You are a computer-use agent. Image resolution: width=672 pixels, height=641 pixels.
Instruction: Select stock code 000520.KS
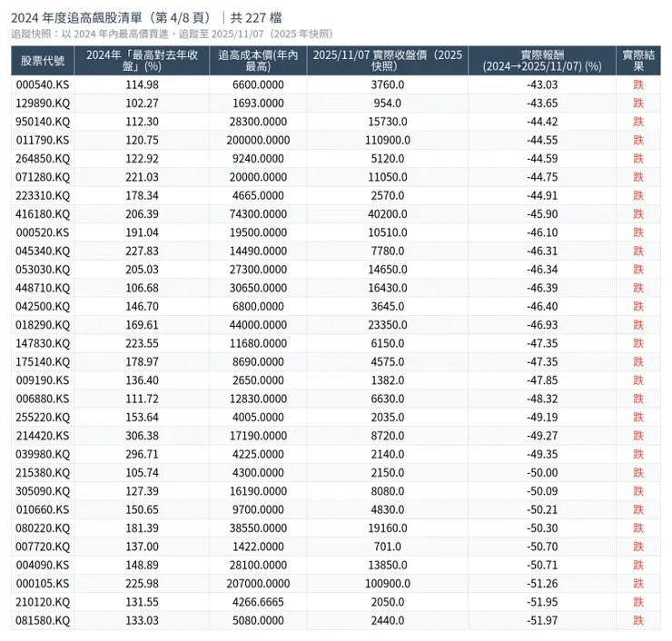(43, 232)
